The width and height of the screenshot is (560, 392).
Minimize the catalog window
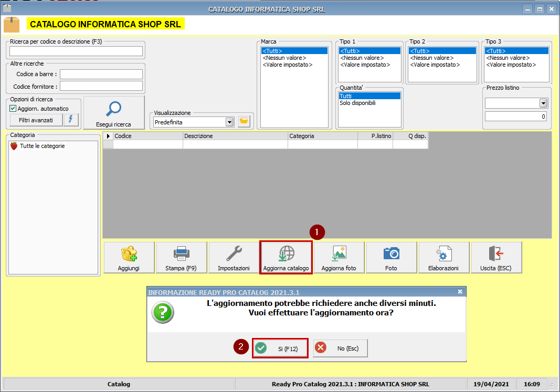point(527,9)
